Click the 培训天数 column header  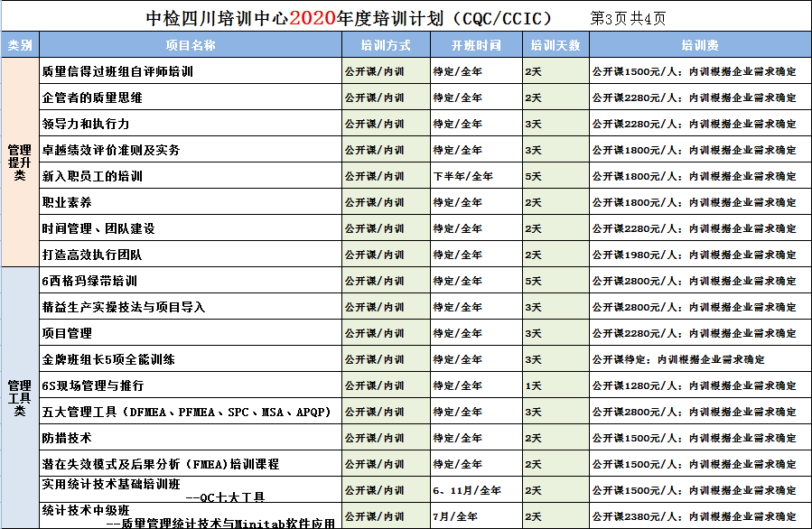(555, 44)
